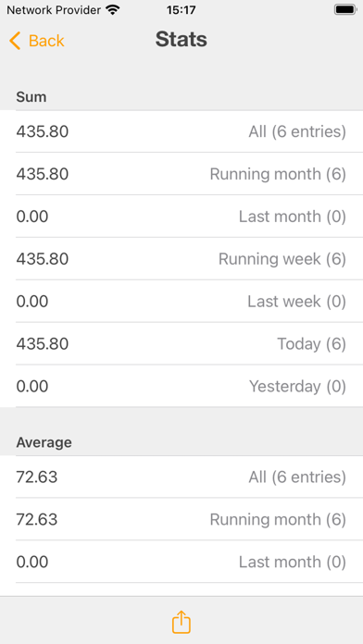Tap the Stats title in the navigation bar
Viewport: 363px width, 644px height.
pyautogui.click(x=181, y=40)
